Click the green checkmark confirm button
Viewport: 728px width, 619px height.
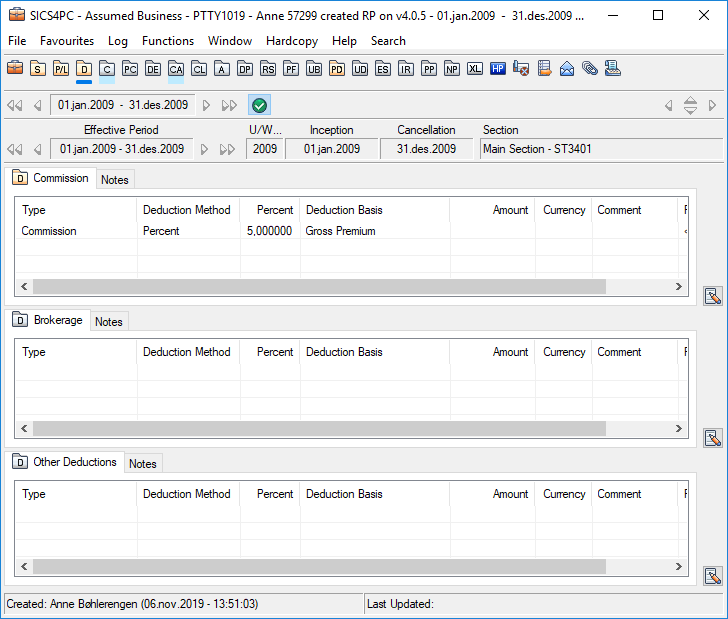(259, 105)
